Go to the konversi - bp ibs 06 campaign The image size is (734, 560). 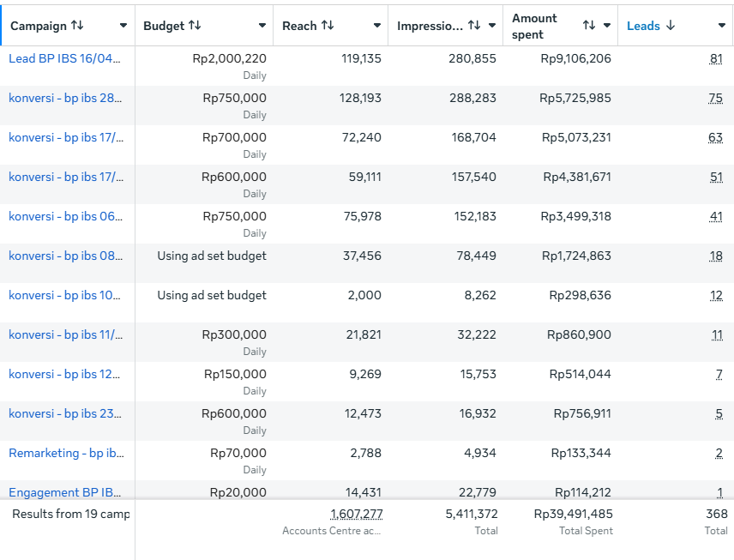65,216
